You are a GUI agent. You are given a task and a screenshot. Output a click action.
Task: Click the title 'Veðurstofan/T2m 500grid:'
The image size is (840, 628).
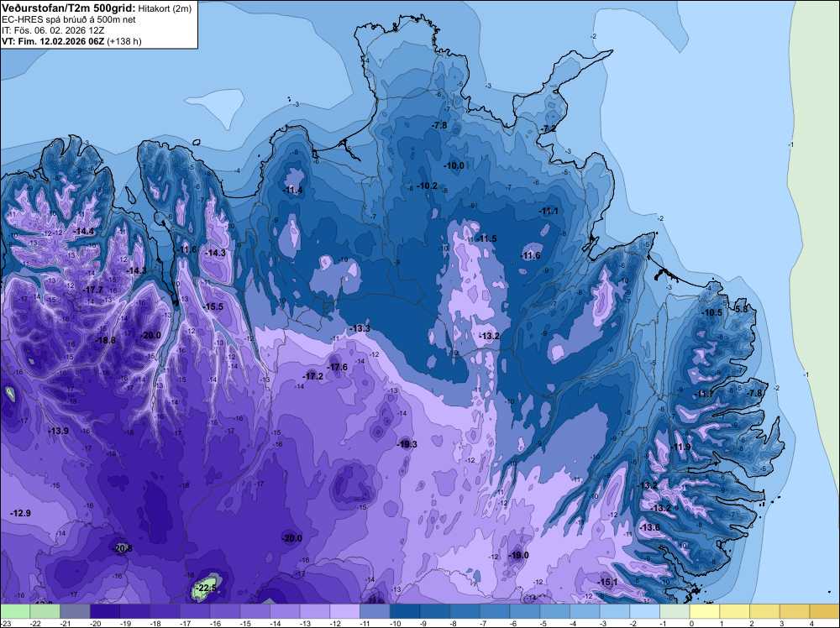(69, 8)
